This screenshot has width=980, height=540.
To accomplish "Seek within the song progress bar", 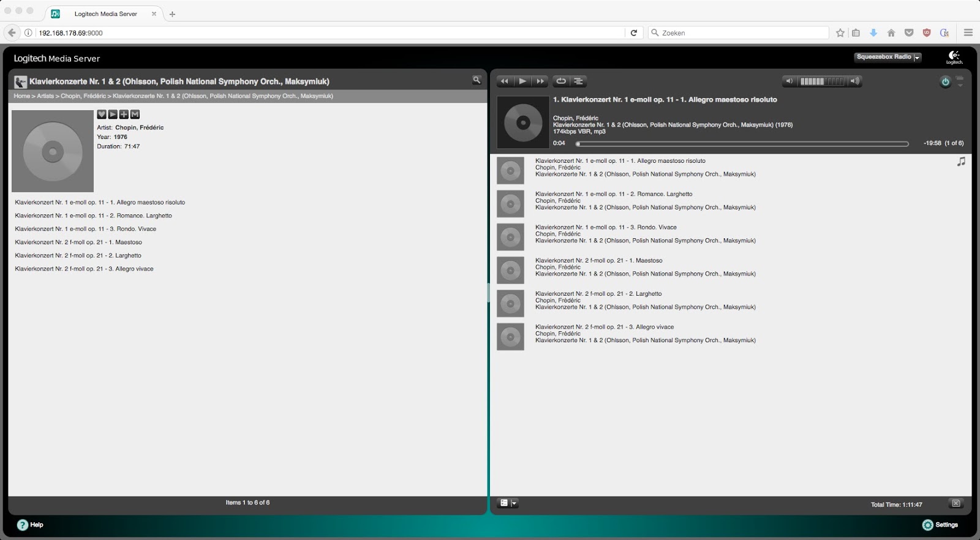I will 742,144.
